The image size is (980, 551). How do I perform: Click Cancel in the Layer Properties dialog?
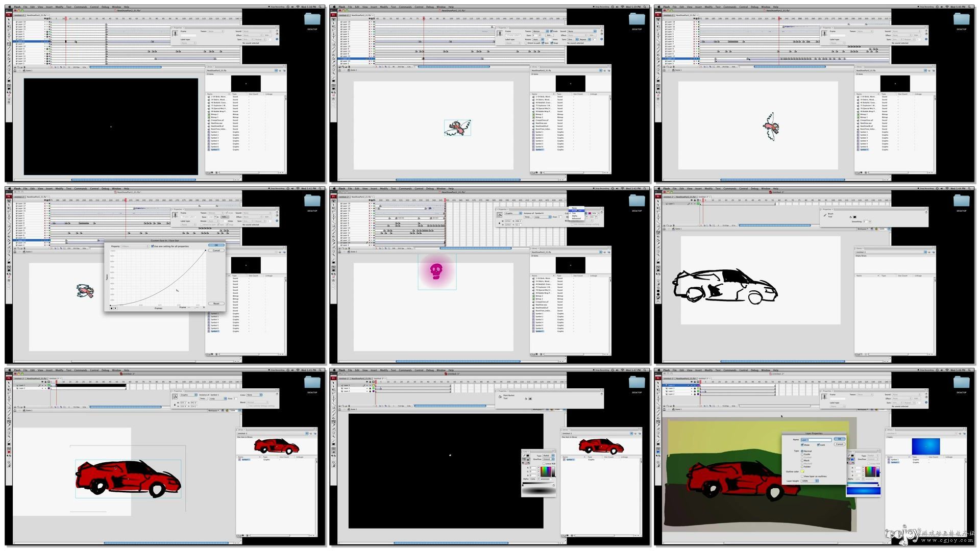(x=840, y=444)
